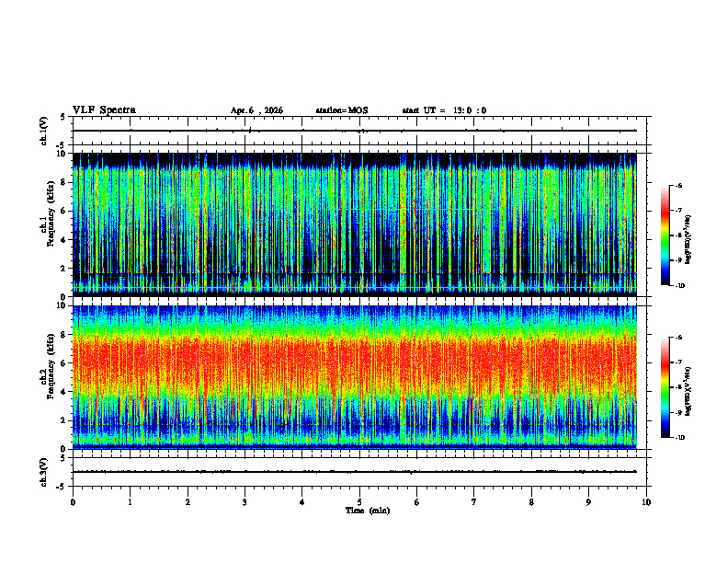The height and width of the screenshot is (563, 728).
Task: Click time axis tick label "5"
Action: [359, 502]
